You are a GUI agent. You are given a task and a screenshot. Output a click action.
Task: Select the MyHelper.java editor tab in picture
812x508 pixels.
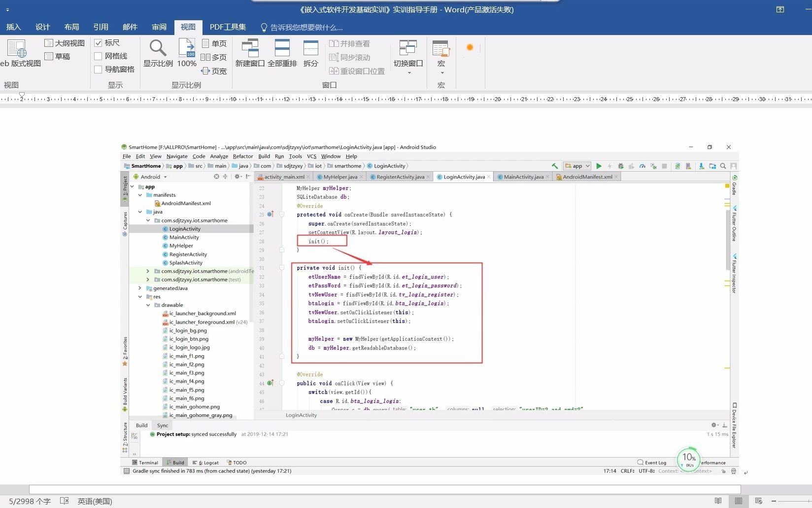pyautogui.click(x=340, y=177)
